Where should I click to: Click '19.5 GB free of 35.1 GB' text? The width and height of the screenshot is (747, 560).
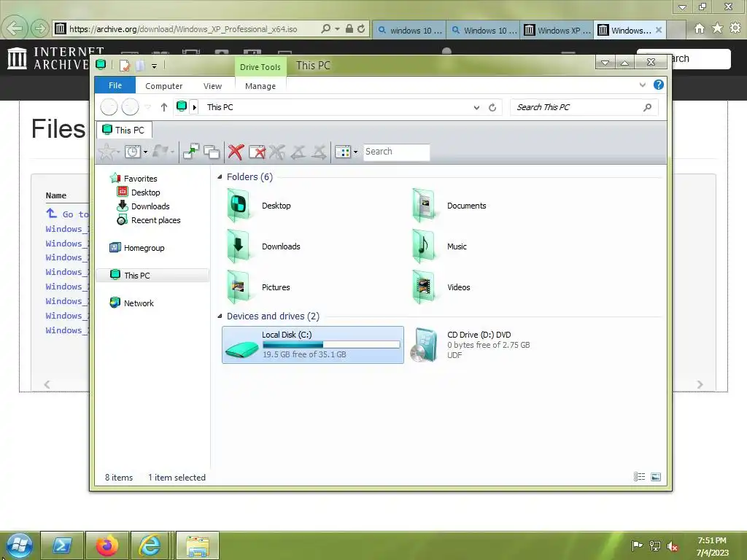pos(304,354)
